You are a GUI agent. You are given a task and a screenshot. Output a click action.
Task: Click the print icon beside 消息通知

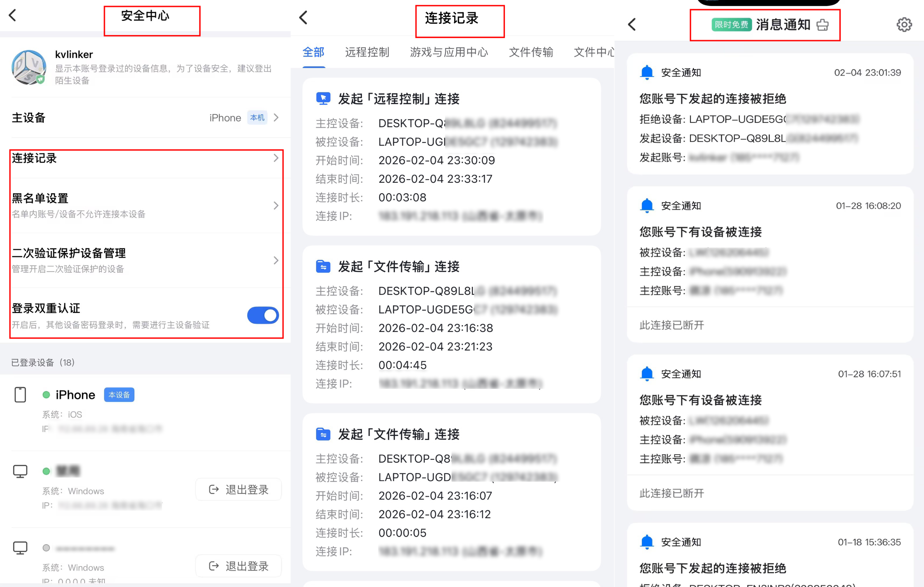coord(822,25)
